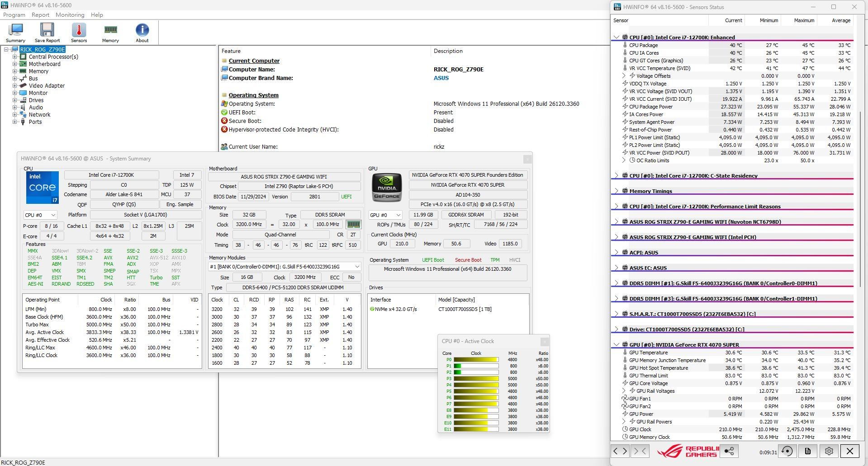Expand the C-State Residency sensor group
This screenshot has width=868, height=466.
point(616,175)
